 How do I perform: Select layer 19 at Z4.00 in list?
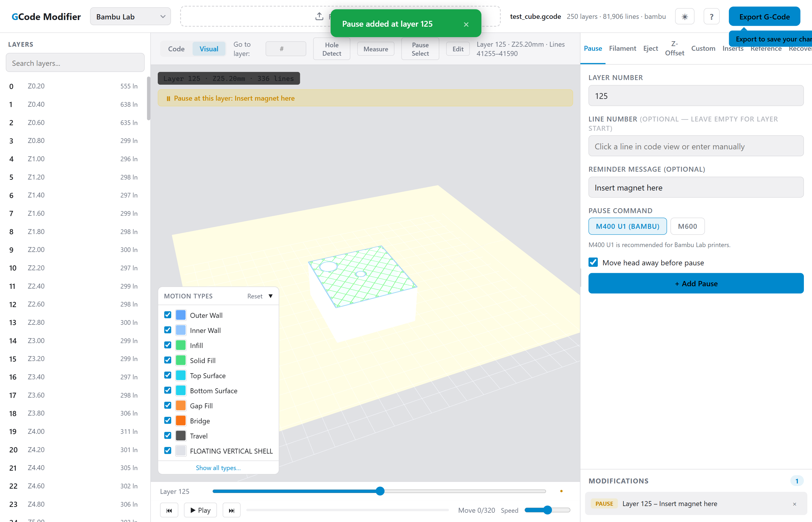(74, 432)
